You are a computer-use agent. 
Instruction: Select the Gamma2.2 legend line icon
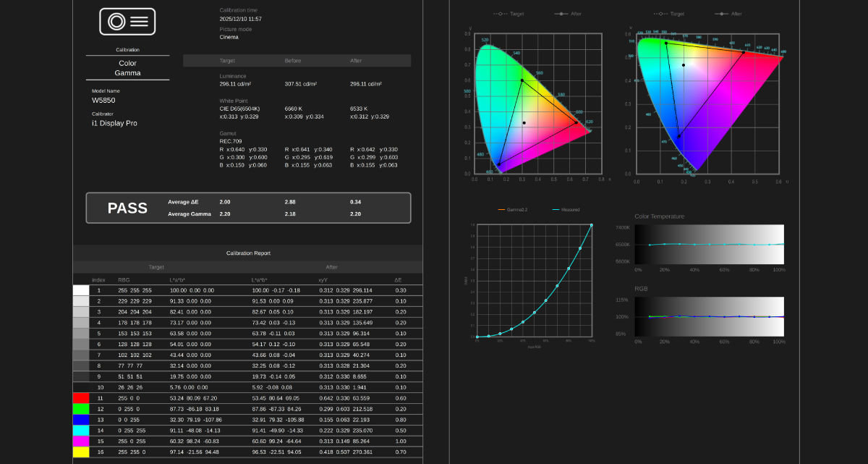click(501, 209)
